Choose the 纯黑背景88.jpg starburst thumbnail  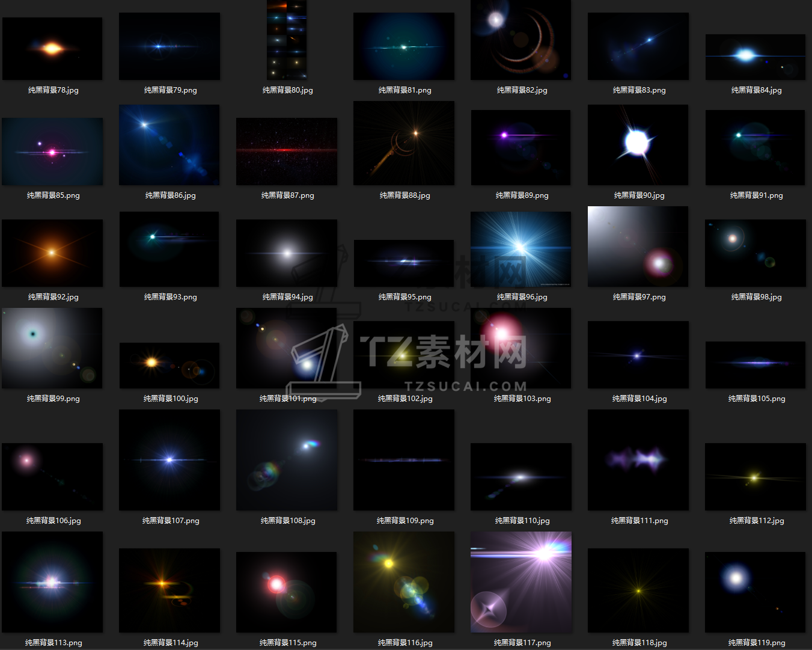(404, 143)
